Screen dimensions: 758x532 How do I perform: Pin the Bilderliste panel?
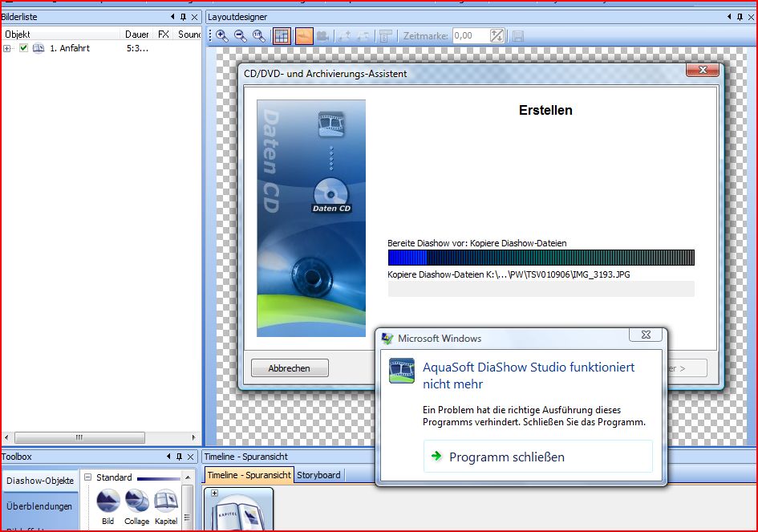183,17
